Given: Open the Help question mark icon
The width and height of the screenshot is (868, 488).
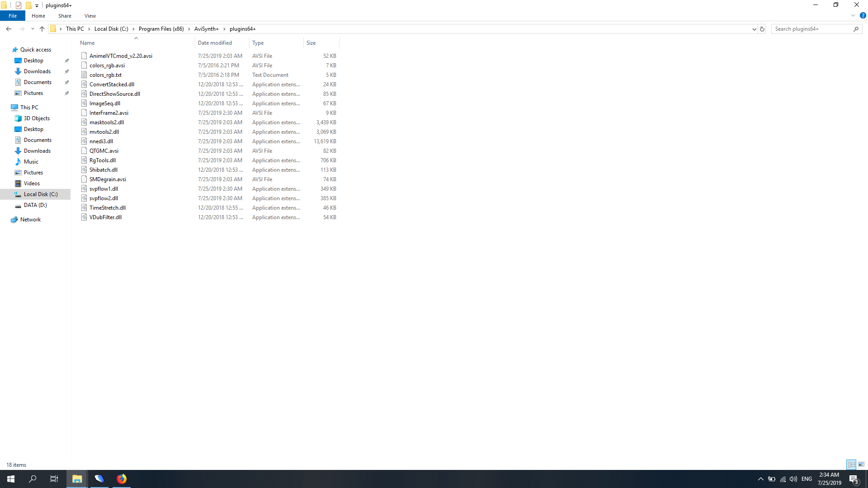Looking at the screenshot, I should coord(863,15).
